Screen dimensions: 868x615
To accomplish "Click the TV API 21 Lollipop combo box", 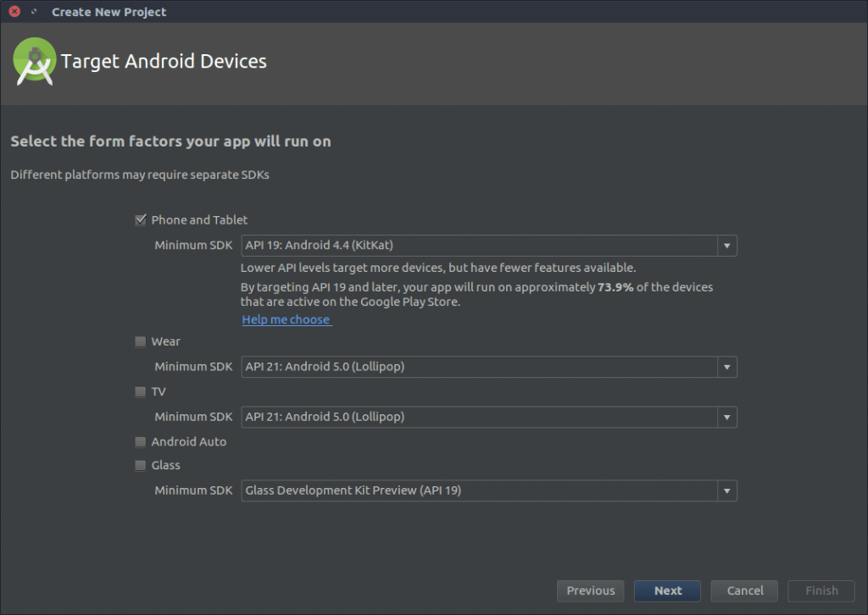I will click(x=489, y=418).
